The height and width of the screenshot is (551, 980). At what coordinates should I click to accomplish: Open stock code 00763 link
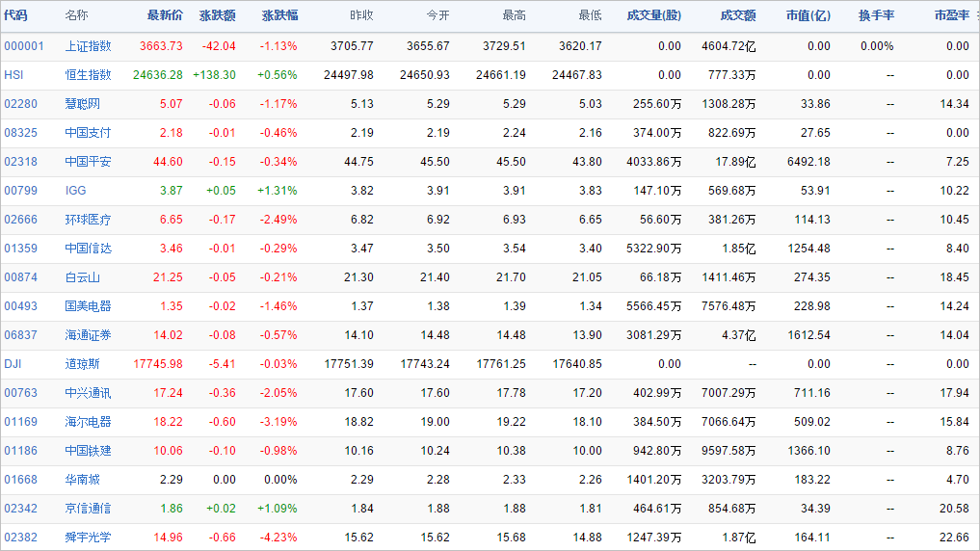coord(20,393)
